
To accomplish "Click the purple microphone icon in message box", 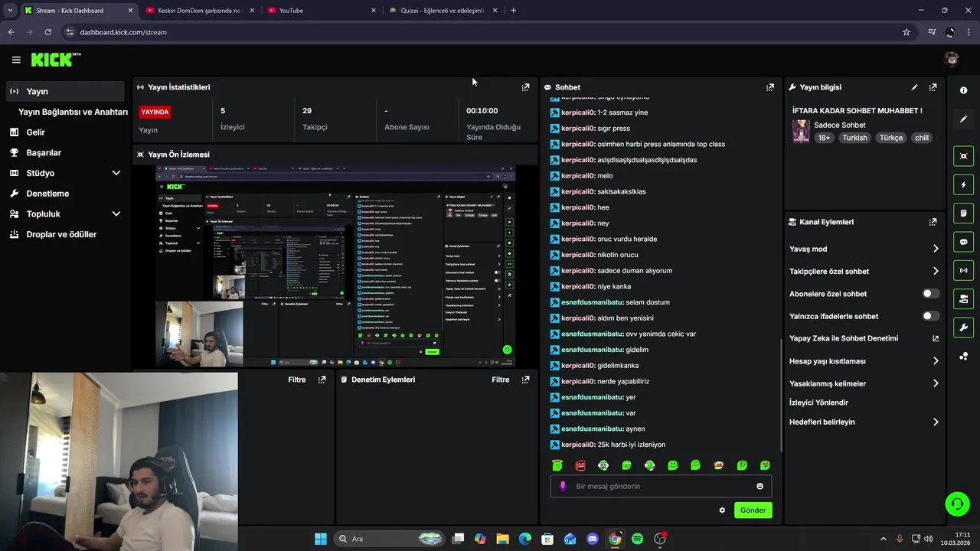I will tap(563, 486).
